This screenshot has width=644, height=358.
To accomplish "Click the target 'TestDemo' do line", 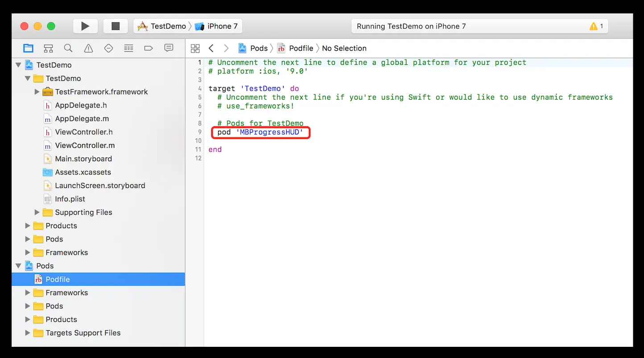I will point(254,88).
